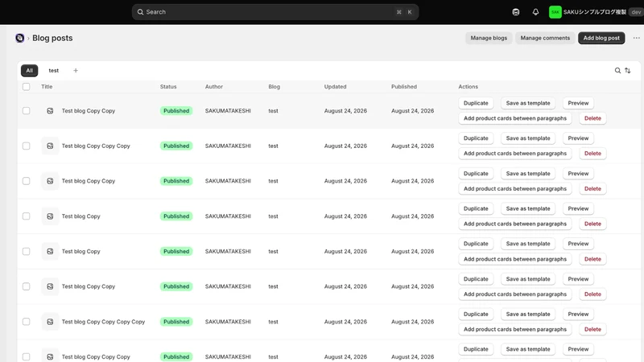
Task: Open the notifications bell
Action: (535, 12)
